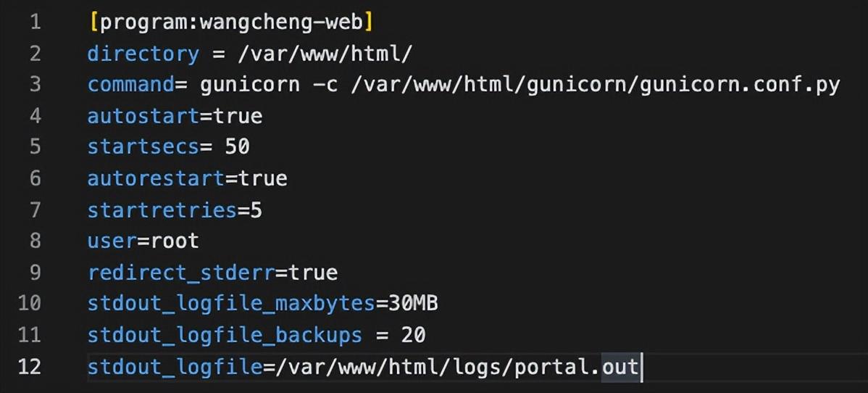Screen dimensions: 868x393
Task: Click the word gunicorn in the command
Action: 250,86
